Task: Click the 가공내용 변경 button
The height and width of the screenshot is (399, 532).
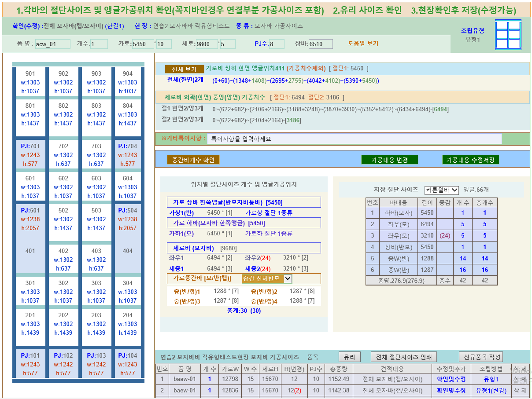Action: point(390,160)
